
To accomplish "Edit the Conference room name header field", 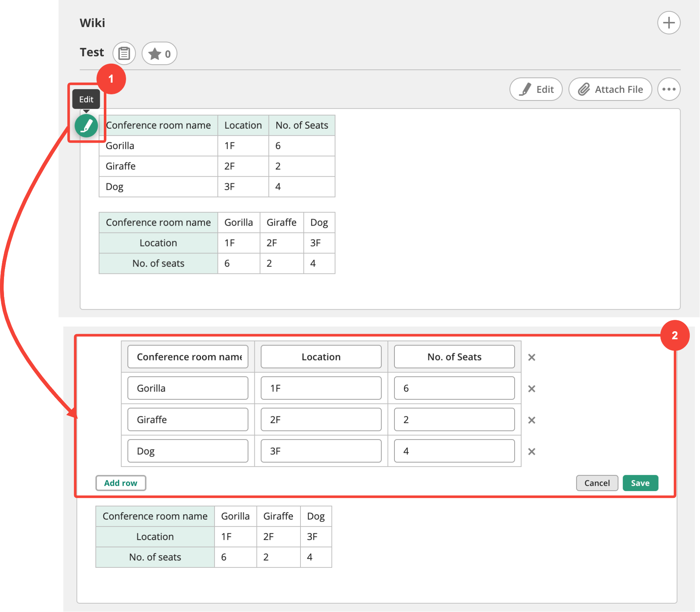I will 188,357.
